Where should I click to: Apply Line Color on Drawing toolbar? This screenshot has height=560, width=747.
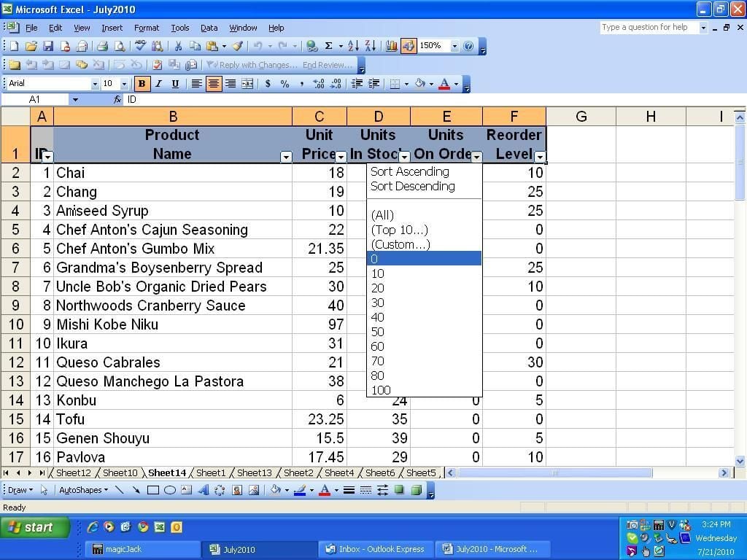300,490
